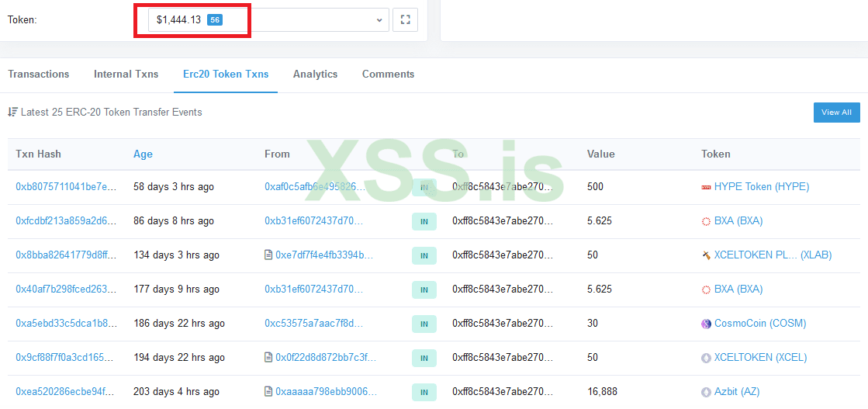Click the age text '186 days 22 hrs ago'
Viewport: 868px width, 409px height.
[179, 324]
